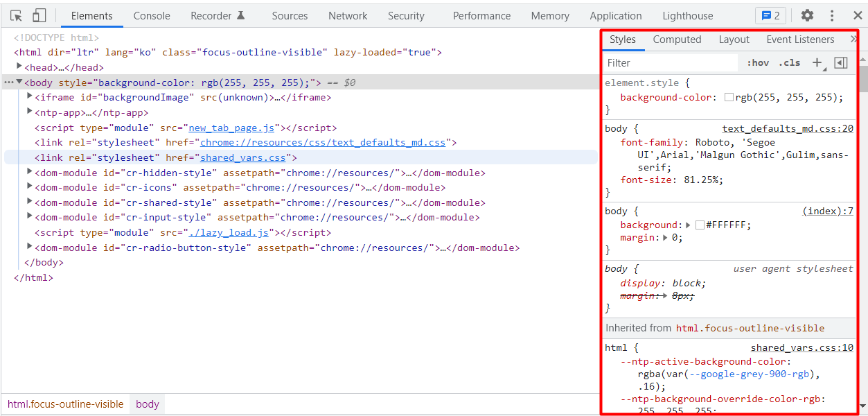Click the font-family declaration value
The height and width of the screenshot is (416, 868).
(x=741, y=155)
